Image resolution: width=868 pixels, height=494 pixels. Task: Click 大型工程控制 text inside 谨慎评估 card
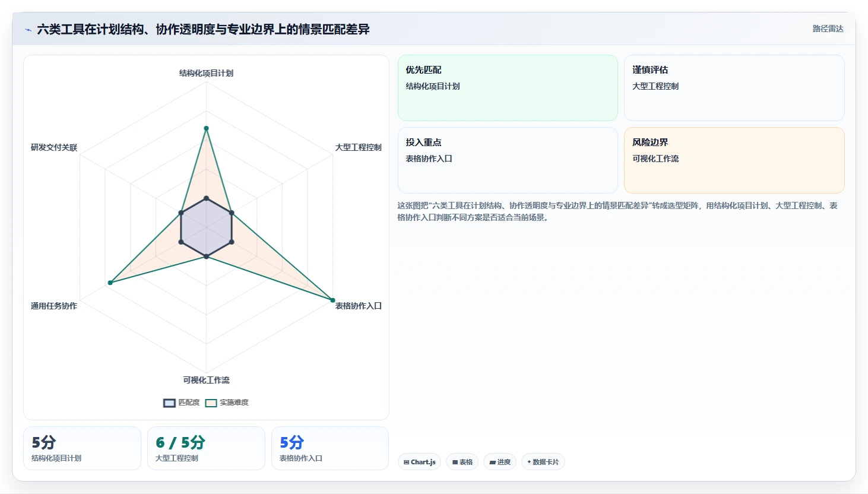[655, 86]
